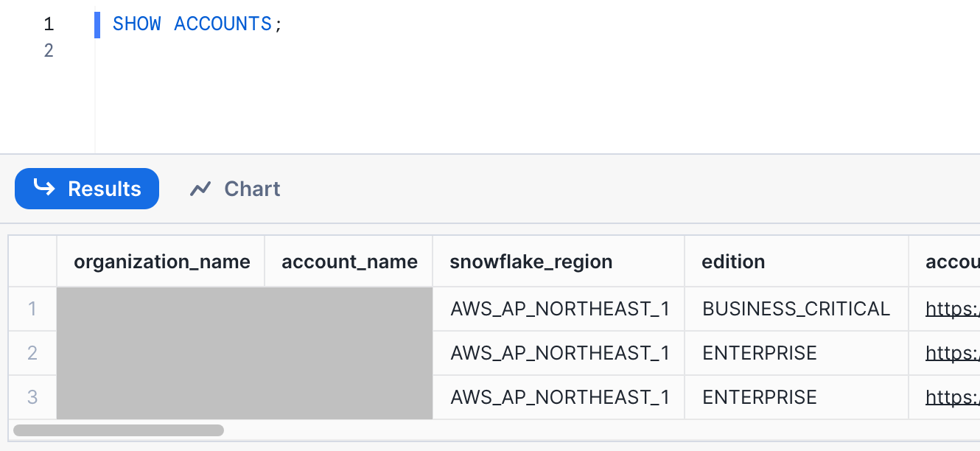Click the horizontal scrollbar under the table
This screenshot has height=451, width=980.
[x=119, y=430]
